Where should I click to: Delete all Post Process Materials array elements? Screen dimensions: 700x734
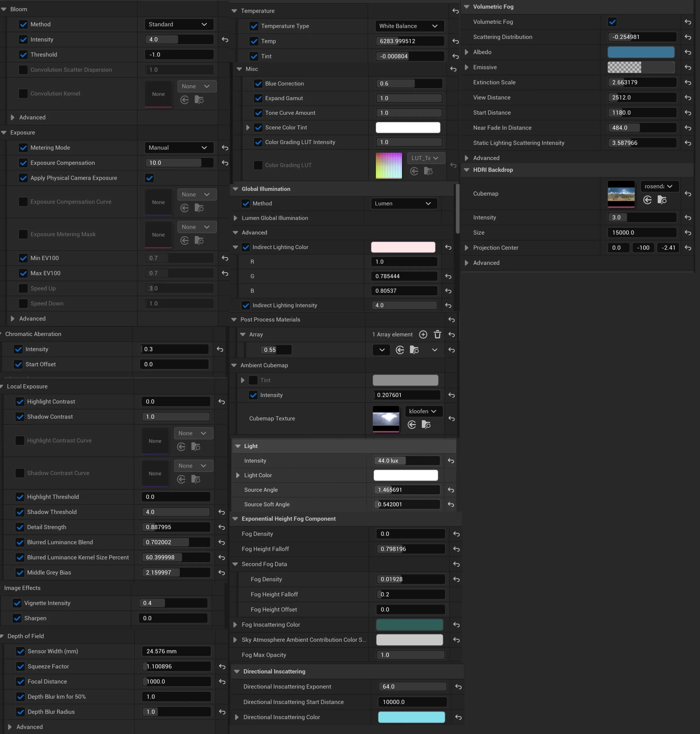point(437,335)
